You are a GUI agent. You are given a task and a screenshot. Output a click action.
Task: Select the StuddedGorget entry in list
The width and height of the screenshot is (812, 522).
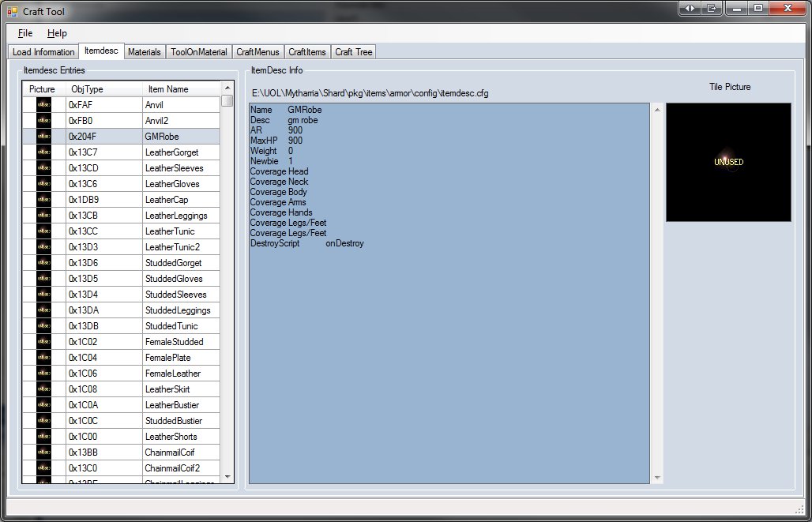173,263
